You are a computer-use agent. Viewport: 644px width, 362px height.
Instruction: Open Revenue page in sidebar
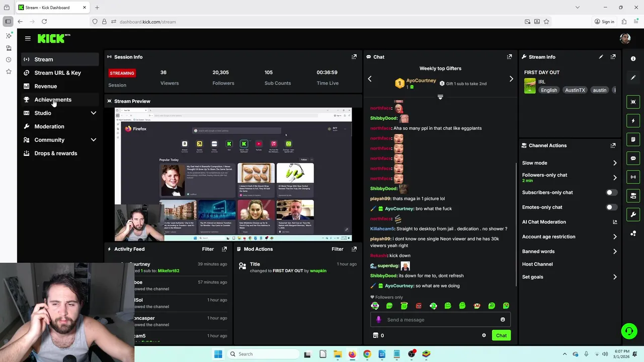click(60, 86)
